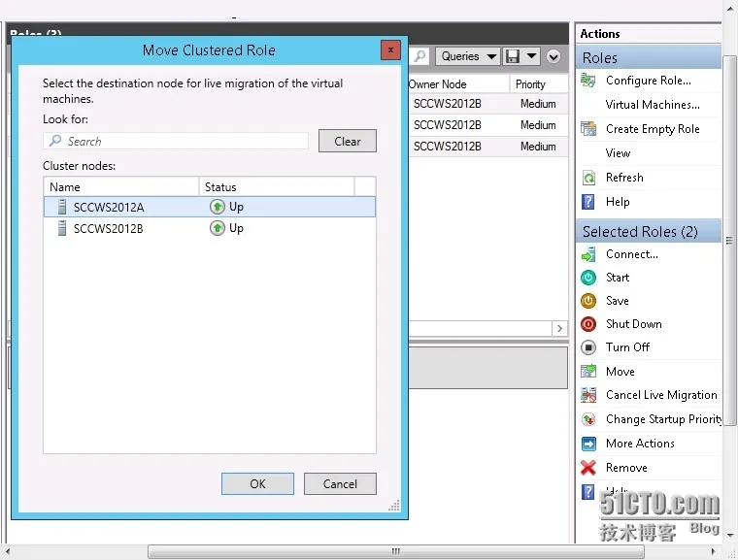Click Shut Down action

[x=633, y=324]
